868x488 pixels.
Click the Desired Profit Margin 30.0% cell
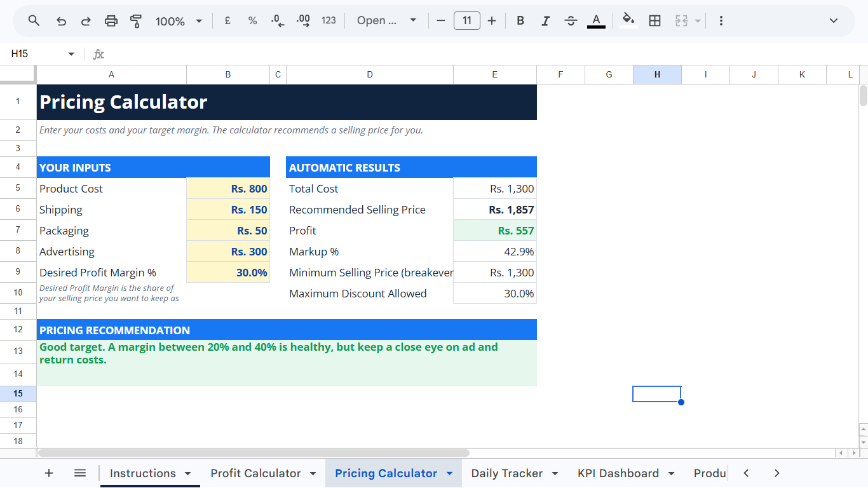[x=228, y=273]
